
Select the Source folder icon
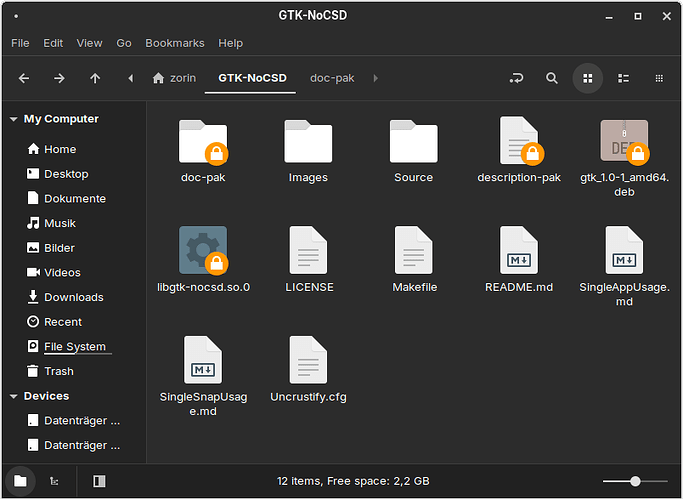tap(413, 142)
